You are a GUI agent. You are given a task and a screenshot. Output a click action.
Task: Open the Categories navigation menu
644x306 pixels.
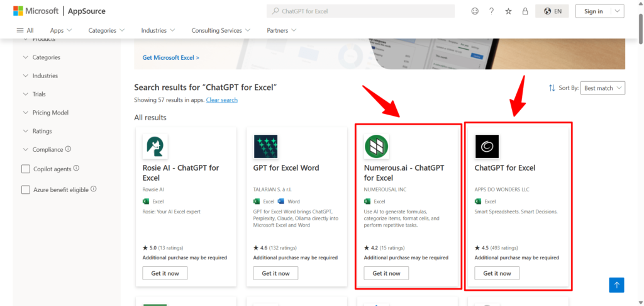[x=106, y=30]
